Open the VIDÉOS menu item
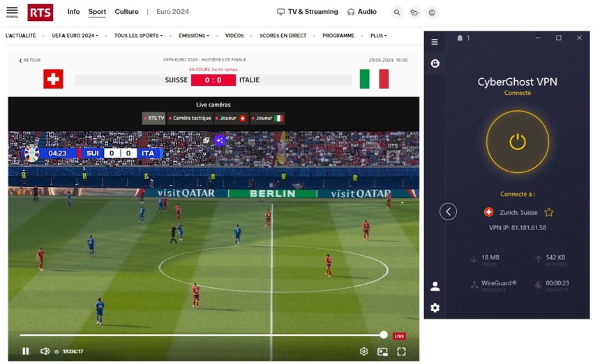The height and width of the screenshot is (364, 593). (234, 36)
